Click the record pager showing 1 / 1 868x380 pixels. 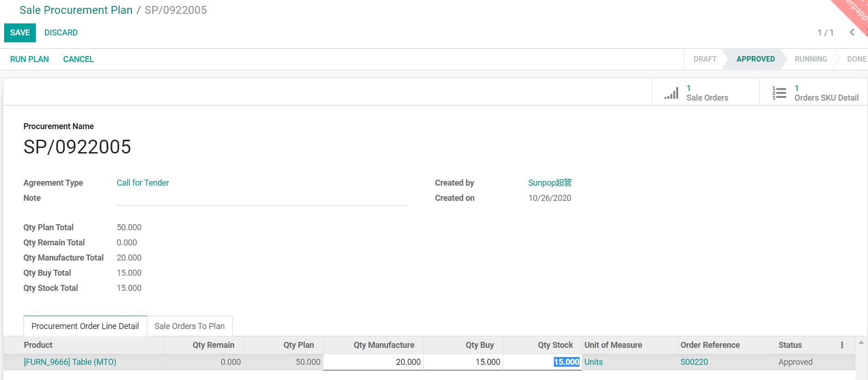point(825,33)
